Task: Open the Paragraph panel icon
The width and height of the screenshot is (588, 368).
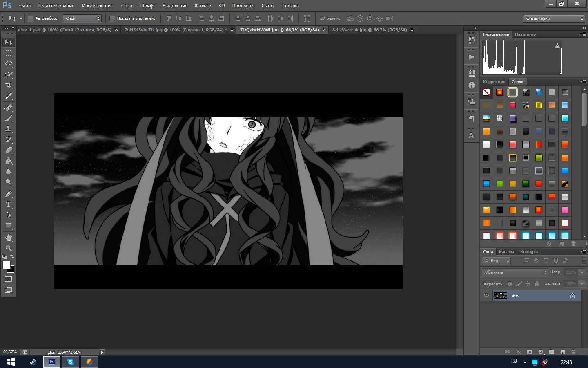Action: point(472,119)
